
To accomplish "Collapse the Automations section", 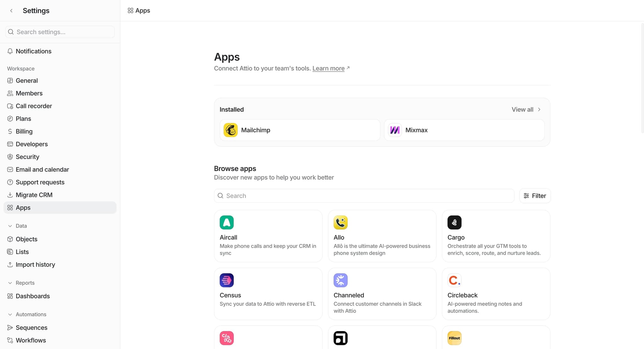I will click(10, 314).
